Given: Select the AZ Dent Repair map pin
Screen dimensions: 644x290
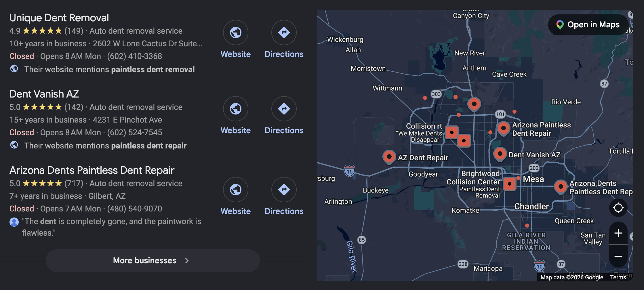Looking at the screenshot, I should point(389,157).
